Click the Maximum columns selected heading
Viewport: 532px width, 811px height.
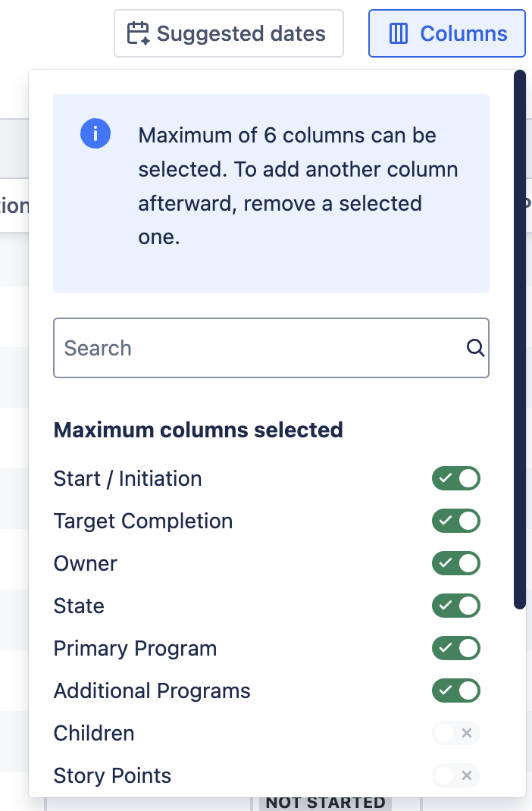(198, 431)
